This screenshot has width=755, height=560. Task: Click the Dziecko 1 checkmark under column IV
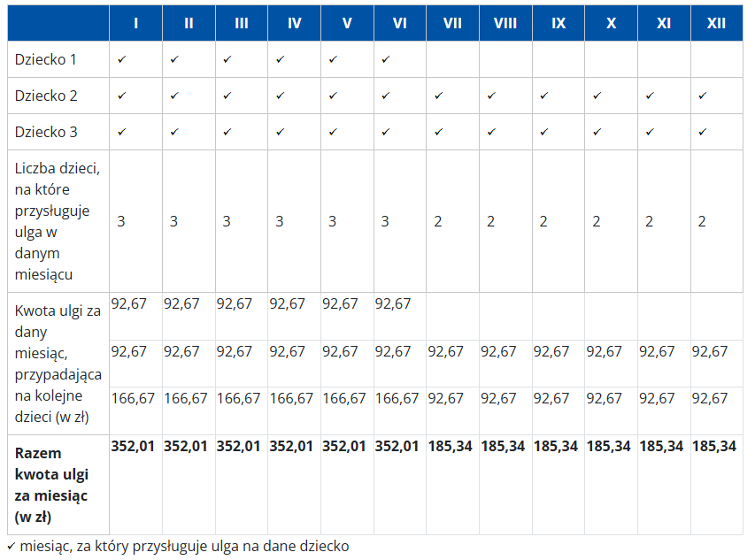(280, 59)
